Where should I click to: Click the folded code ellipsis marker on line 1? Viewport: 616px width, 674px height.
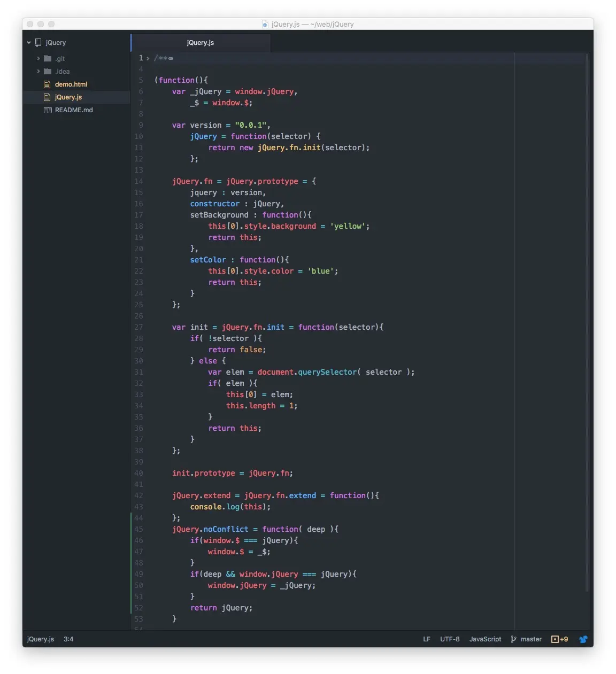(171, 59)
